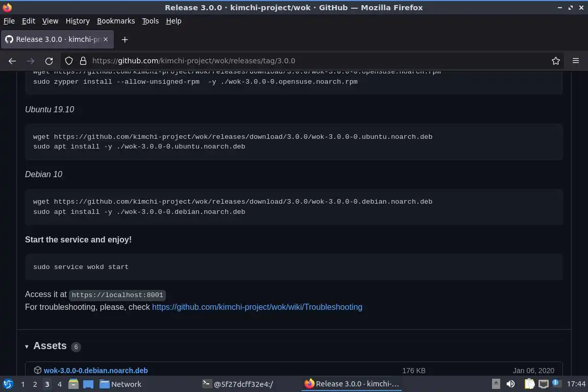Click the 'sudo service wokd start' code
This screenshot has height=392, width=588.
pos(81,267)
